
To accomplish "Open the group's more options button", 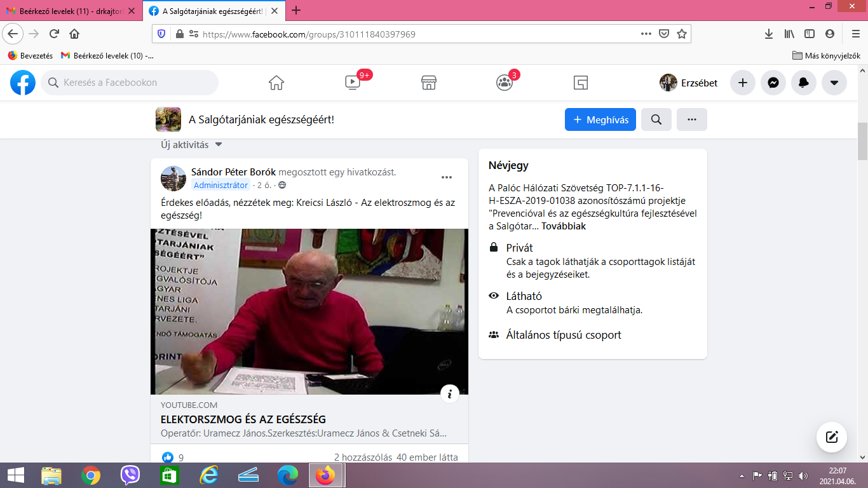I will coord(692,119).
